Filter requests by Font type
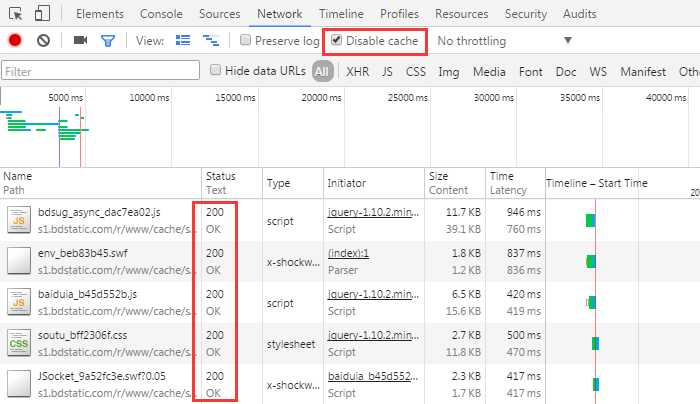700x404 pixels. click(x=530, y=71)
